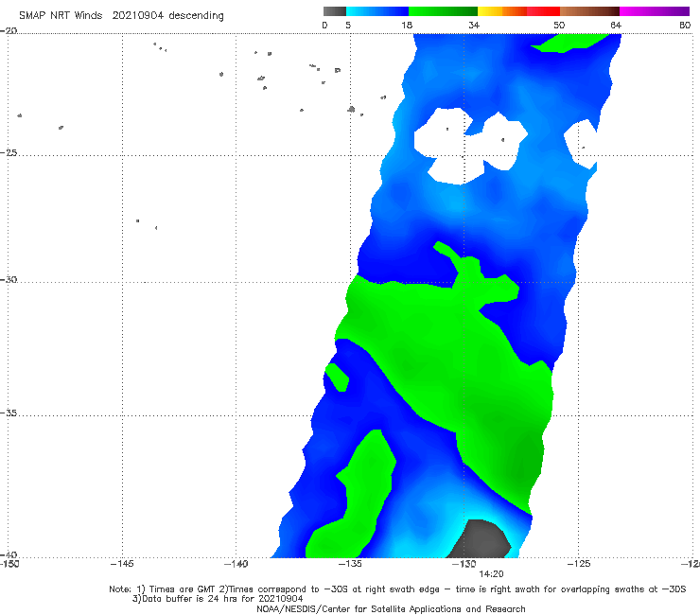Click the red segment of the color bar

click(x=543, y=11)
